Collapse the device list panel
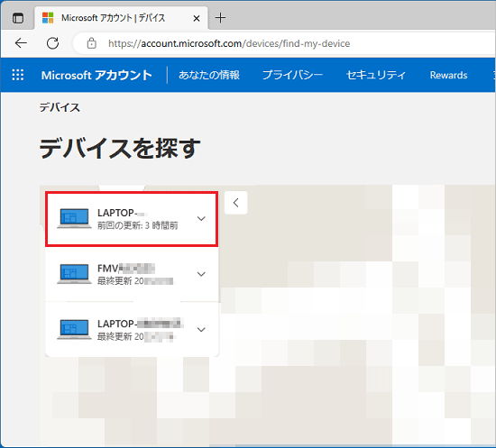This screenshot has height=448, width=496. (235, 203)
